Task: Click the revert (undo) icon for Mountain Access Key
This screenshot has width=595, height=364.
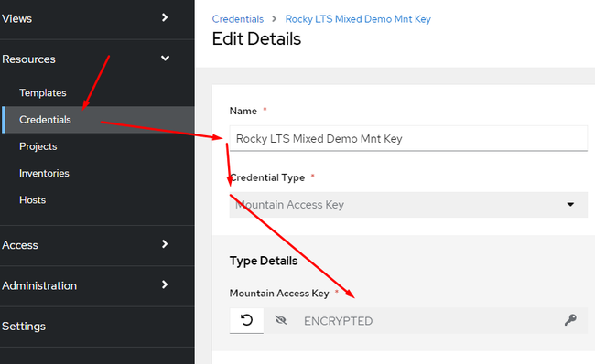Action: tap(246, 320)
